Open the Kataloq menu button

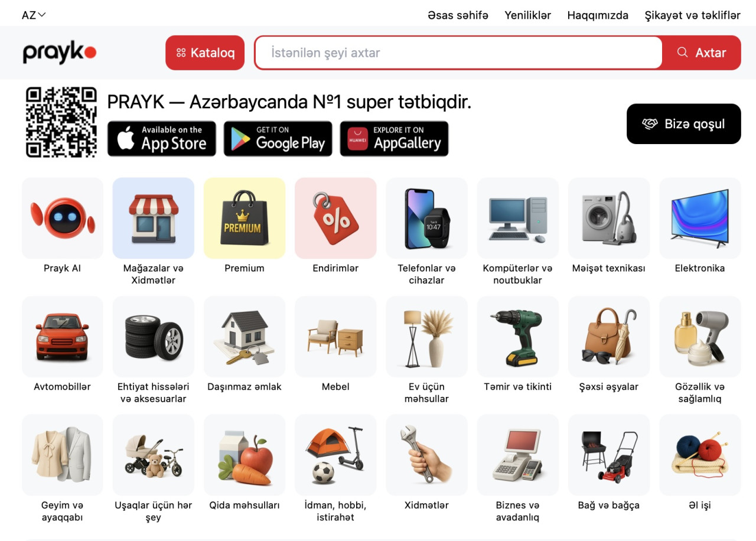[x=205, y=53]
